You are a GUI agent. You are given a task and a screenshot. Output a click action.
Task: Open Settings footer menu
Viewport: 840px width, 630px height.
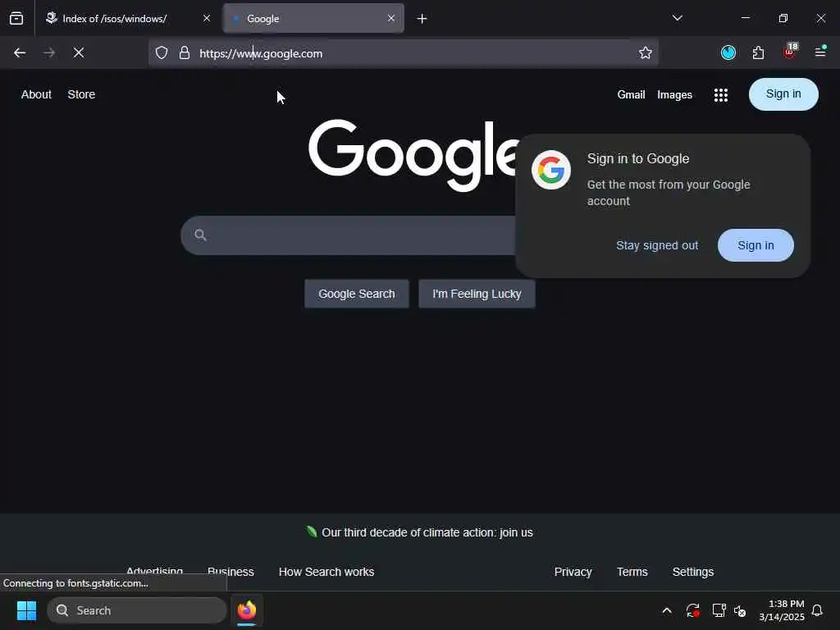tap(692, 572)
